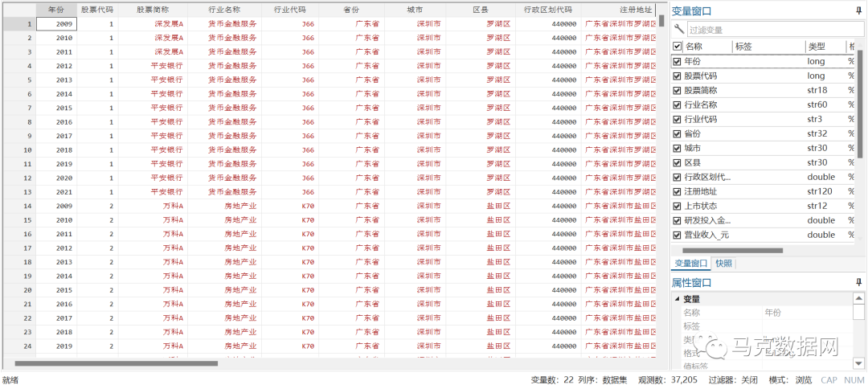Viewport: 868px width, 385px height.
Task: Select the 省份 column header in the data grid
Action: point(351,10)
